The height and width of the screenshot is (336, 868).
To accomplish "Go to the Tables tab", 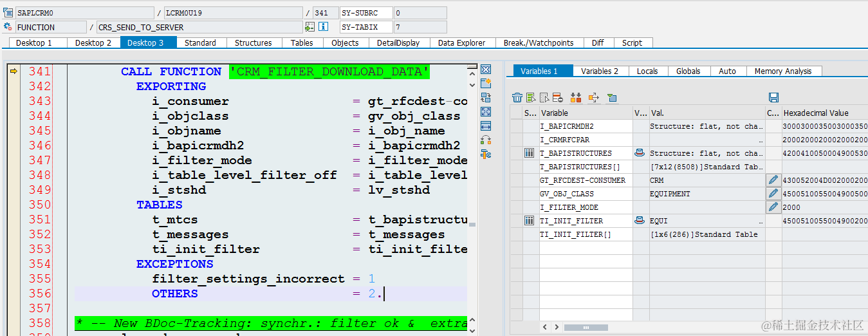I will pos(302,42).
